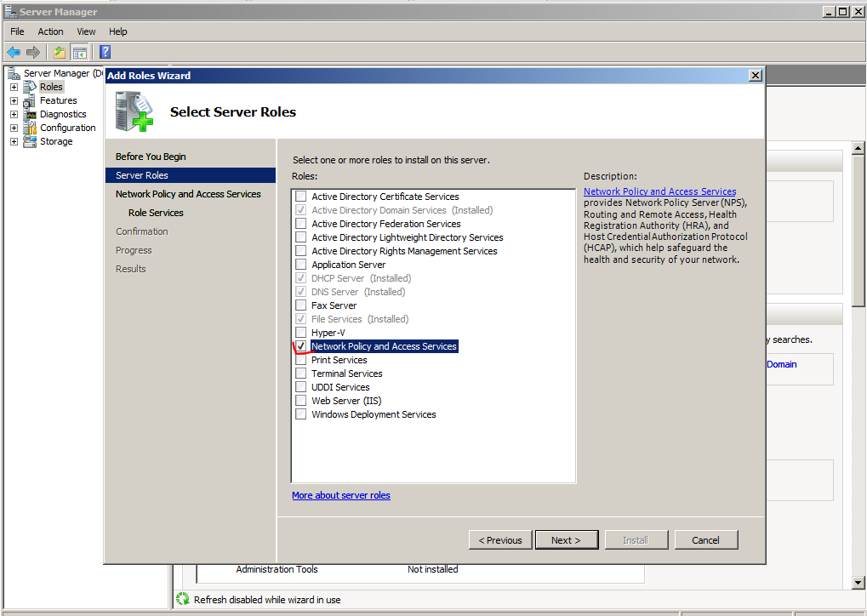The height and width of the screenshot is (616, 867).
Task: Check Active Directory Lightweight Directory Services checkbox
Action: pyautogui.click(x=301, y=237)
